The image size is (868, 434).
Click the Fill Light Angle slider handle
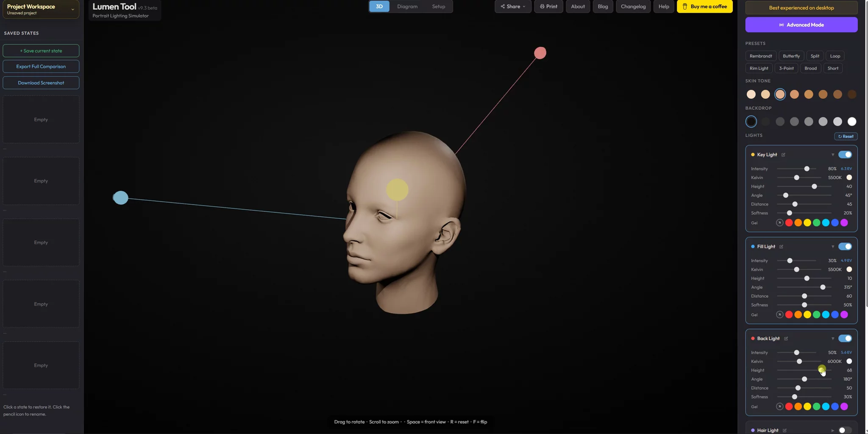(x=823, y=287)
